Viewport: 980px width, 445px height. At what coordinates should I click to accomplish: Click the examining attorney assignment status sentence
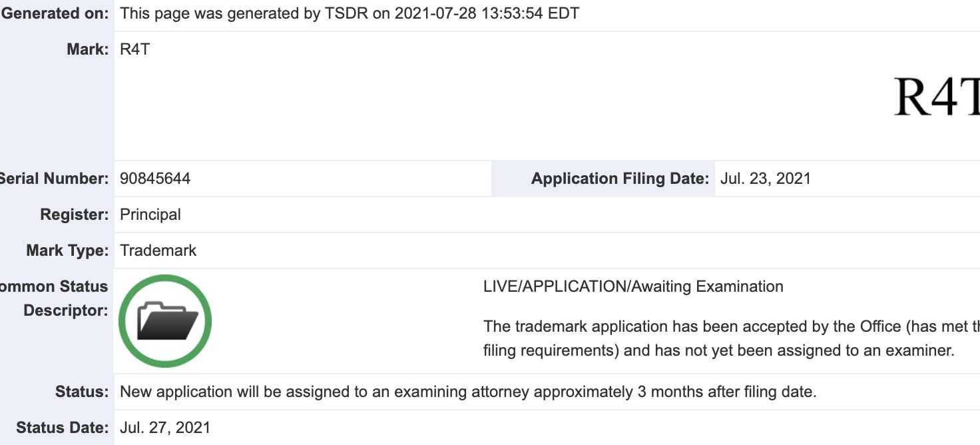coord(468,392)
